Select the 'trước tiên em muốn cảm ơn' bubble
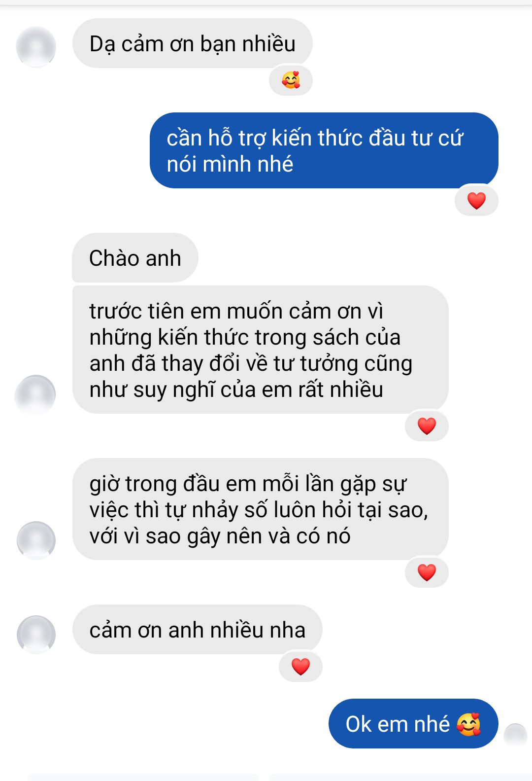Viewport: 532px width, 781px height. coord(260,350)
